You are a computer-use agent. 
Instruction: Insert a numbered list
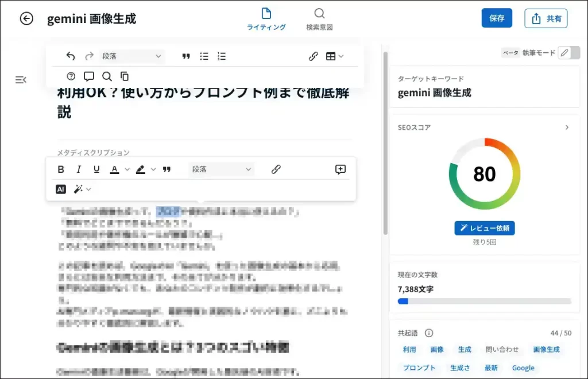pyautogui.click(x=222, y=56)
